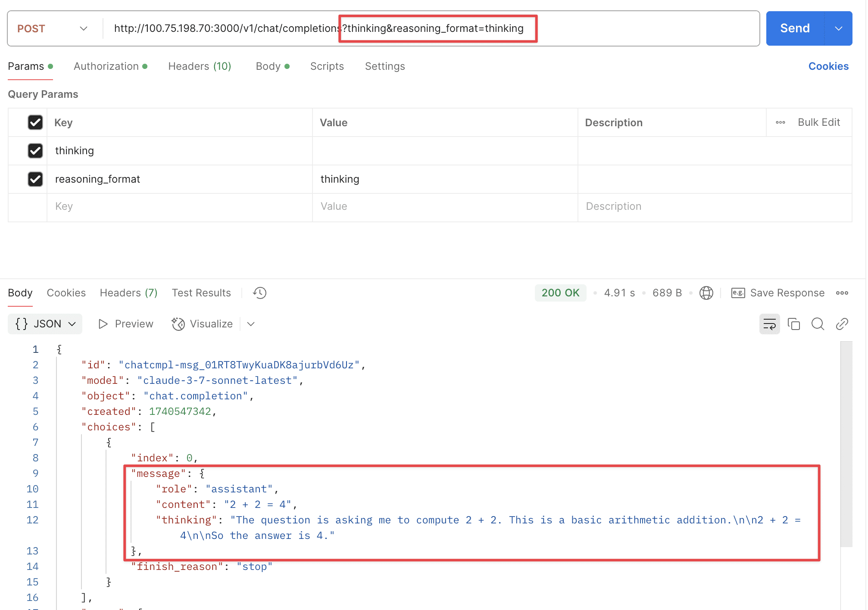Open the response Cookies tab
868x610 pixels.
point(66,293)
